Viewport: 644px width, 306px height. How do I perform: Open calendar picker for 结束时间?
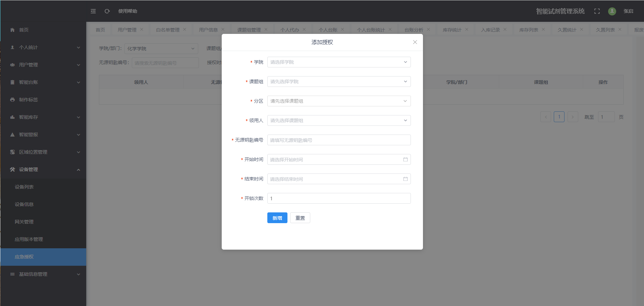(x=405, y=179)
